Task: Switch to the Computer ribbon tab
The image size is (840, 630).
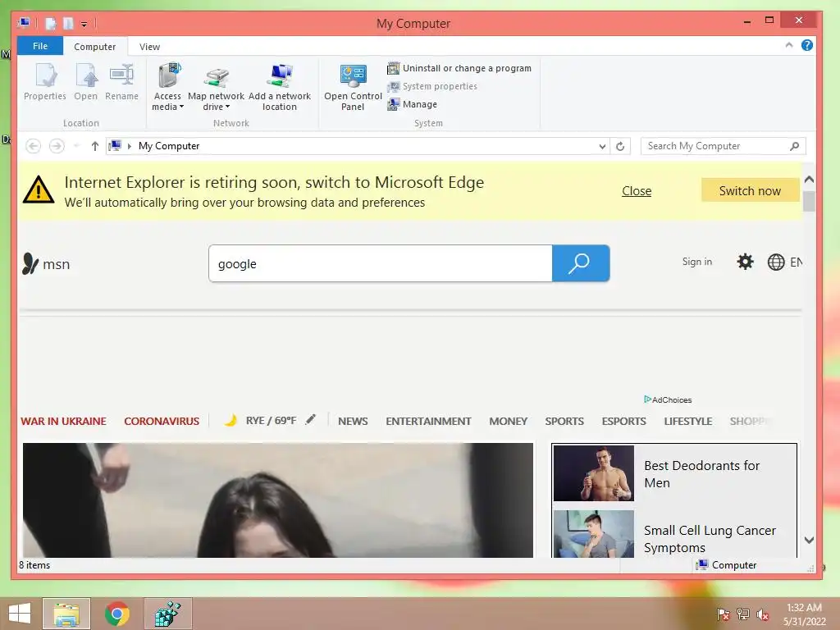Action: point(95,47)
